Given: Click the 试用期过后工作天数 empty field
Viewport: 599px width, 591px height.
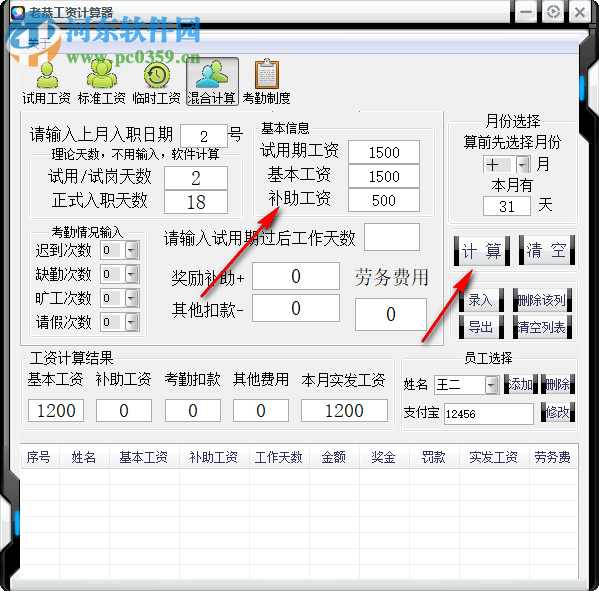Looking at the screenshot, I should [x=392, y=237].
